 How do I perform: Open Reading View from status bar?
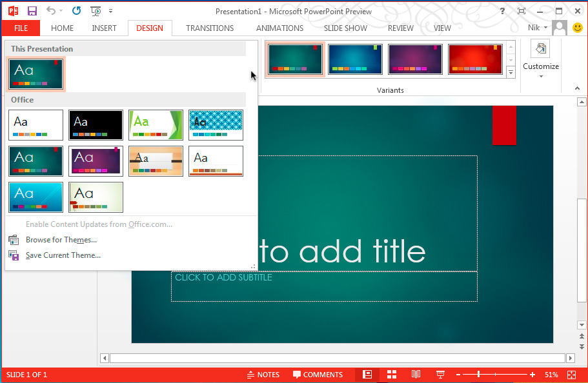tap(416, 375)
